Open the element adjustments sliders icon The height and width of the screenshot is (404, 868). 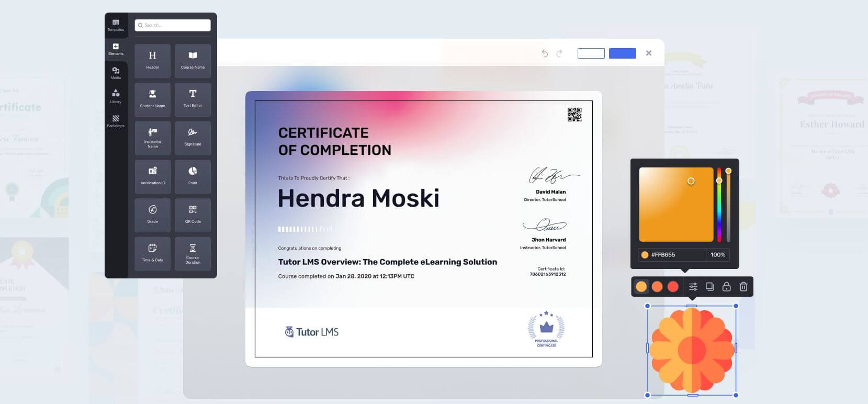[x=693, y=286]
